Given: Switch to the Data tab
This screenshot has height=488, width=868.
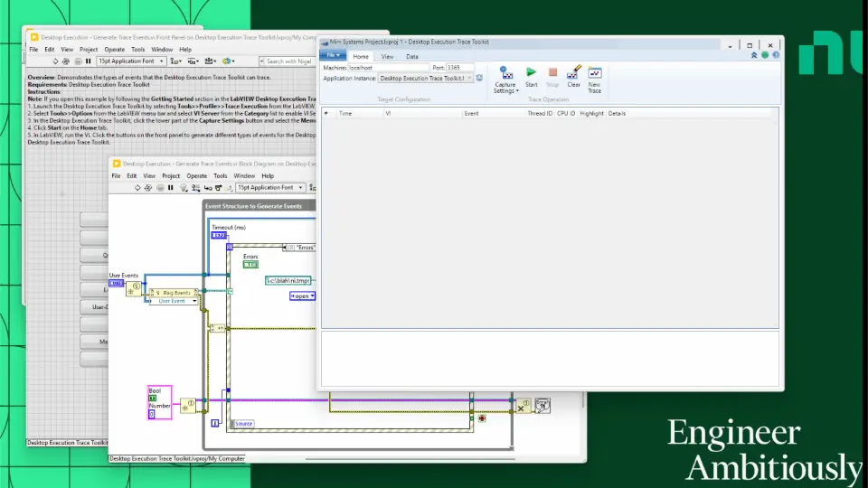Looking at the screenshot, I should [412, 56].
